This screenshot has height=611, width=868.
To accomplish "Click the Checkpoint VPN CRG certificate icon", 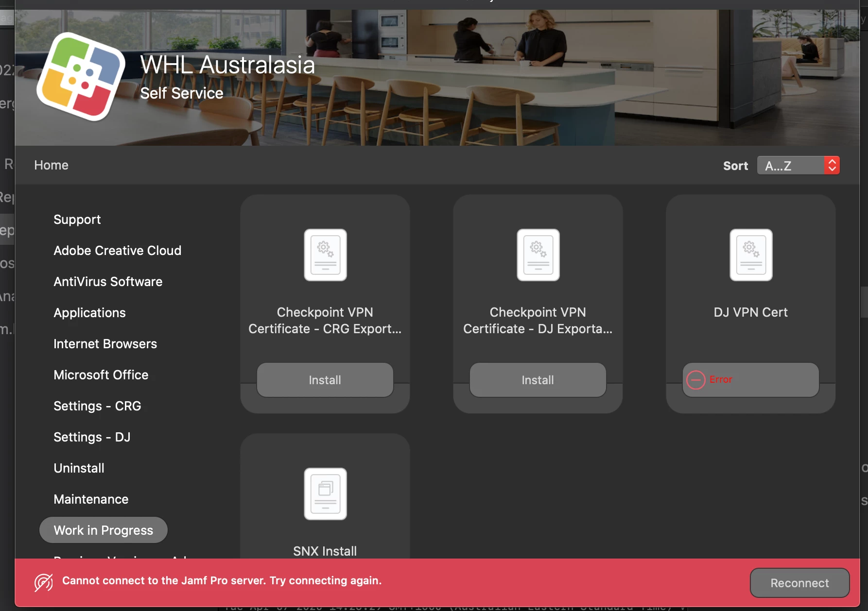I will 325,255.
